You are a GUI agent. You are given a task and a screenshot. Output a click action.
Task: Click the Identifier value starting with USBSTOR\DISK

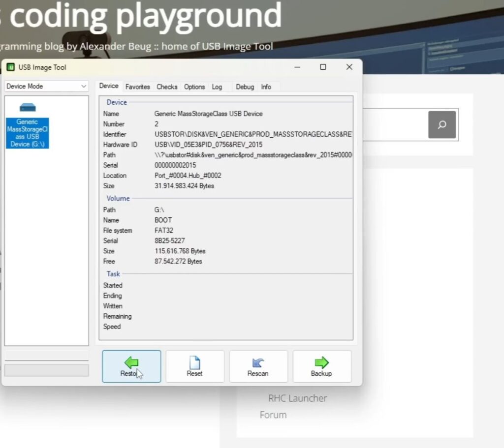(253, 134)
